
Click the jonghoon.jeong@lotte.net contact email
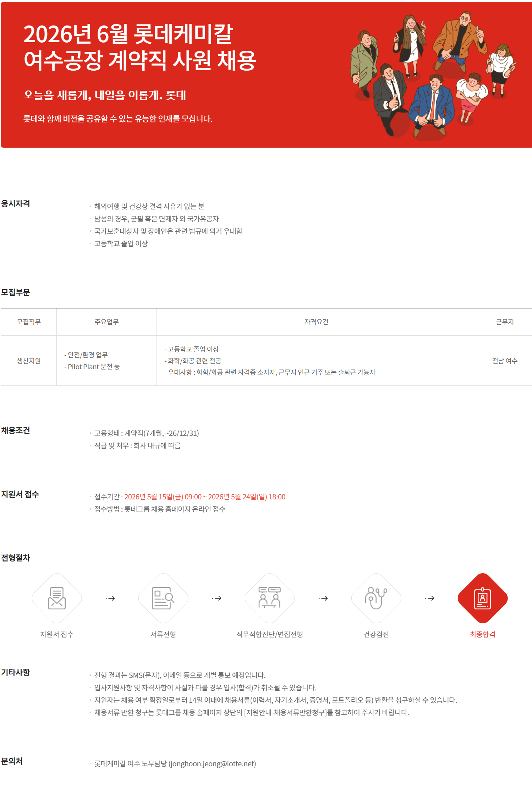point(212,764)
